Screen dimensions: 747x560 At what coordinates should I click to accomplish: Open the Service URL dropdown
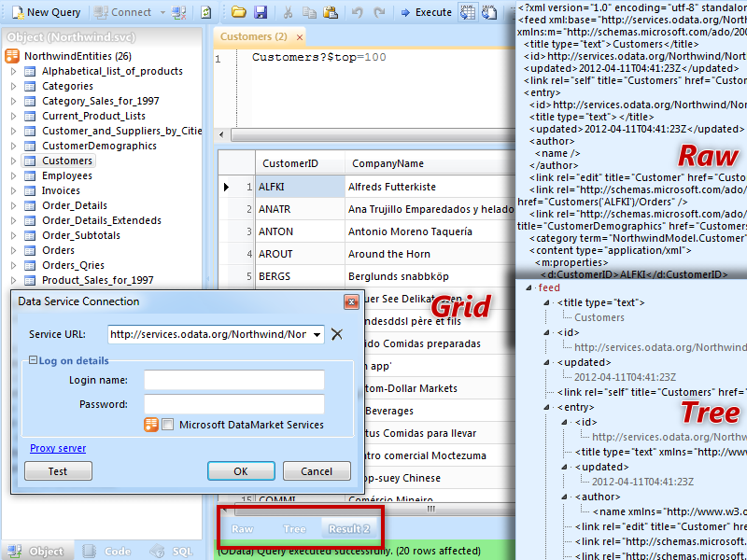pos(317,334)
